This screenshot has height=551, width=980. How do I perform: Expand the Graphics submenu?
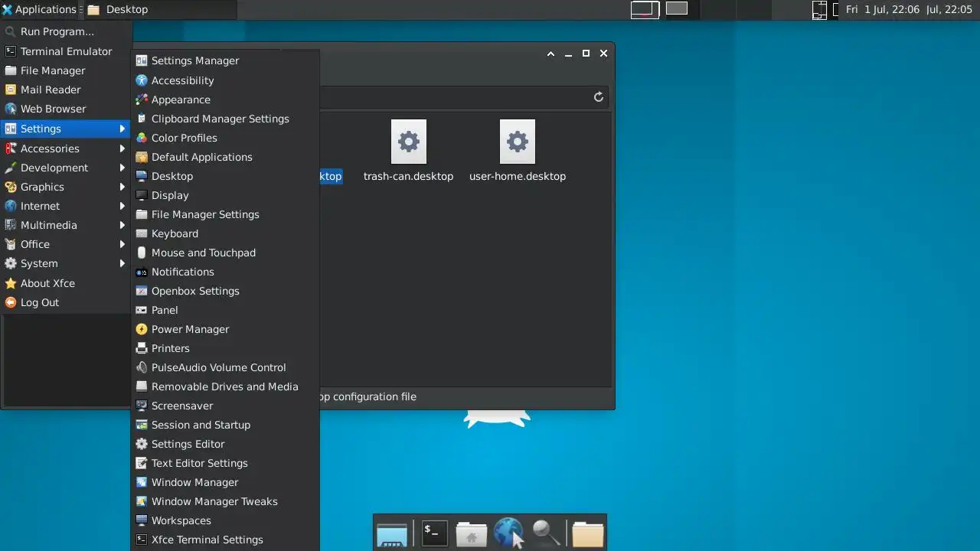(66, 187)
